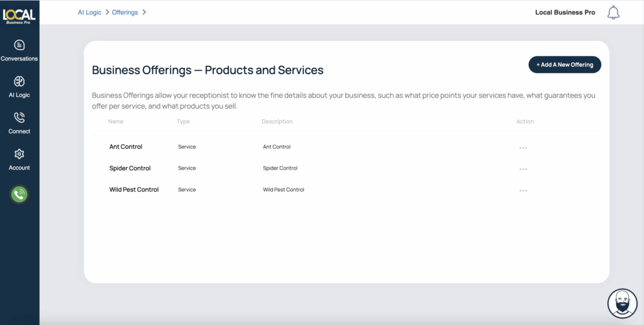Open action menu for Ant Control

pos(523,148)
